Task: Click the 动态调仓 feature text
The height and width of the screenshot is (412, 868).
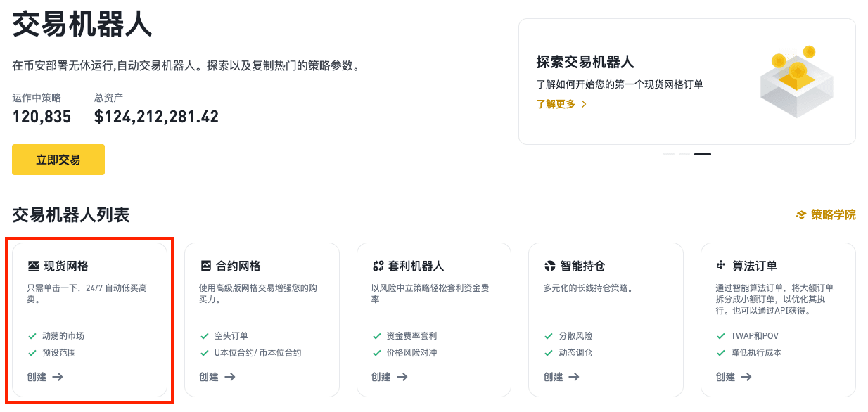Action: pyautogui.click(x=576, y=353)
